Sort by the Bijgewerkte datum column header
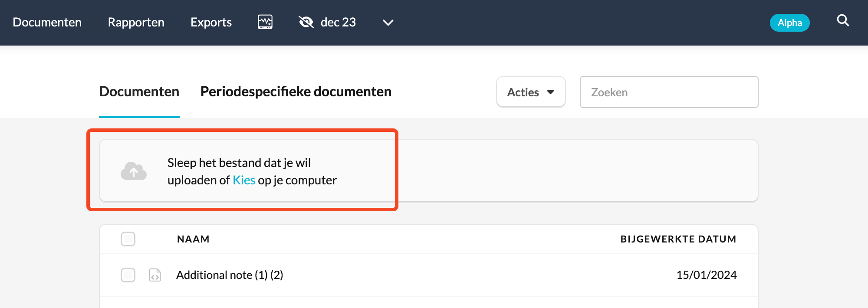Image resolution: width=868 pixels, height=308 pixels. 678,239
